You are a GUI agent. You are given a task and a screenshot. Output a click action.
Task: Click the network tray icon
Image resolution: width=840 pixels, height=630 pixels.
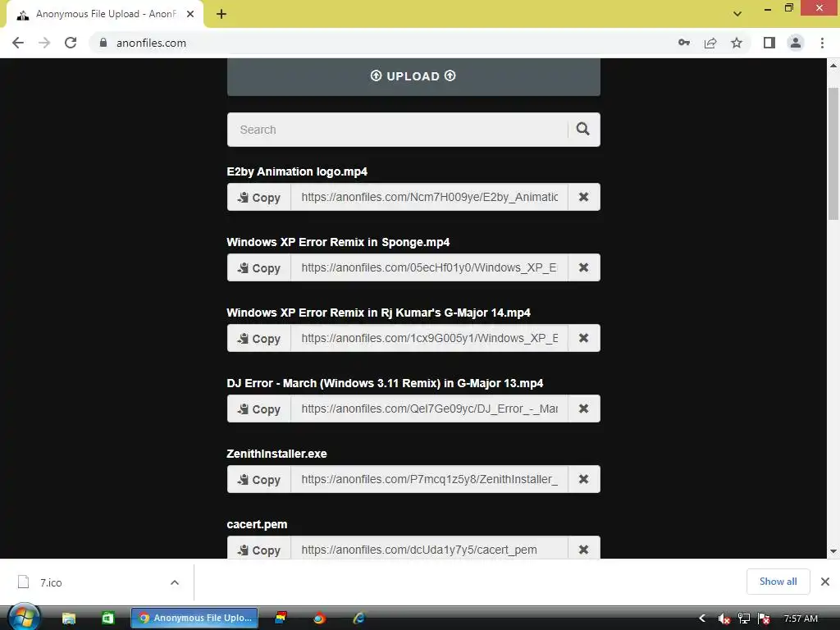(743, 619)
